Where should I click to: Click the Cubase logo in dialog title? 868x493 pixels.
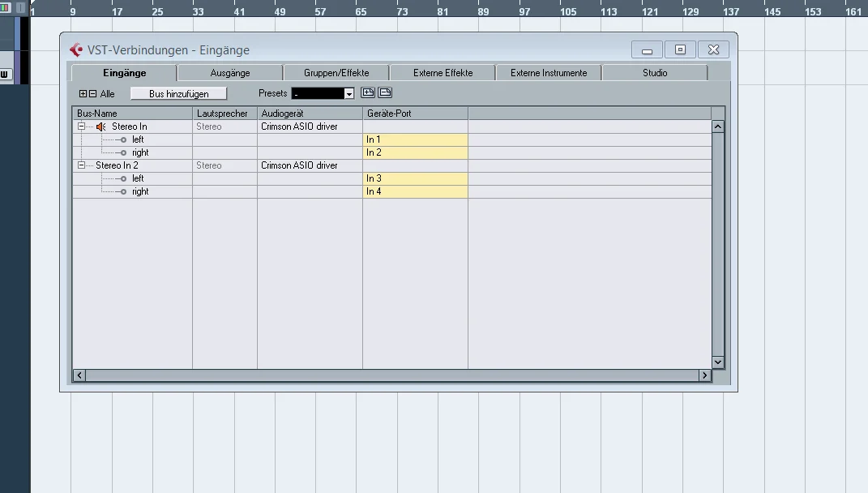(x=76, y=49)
